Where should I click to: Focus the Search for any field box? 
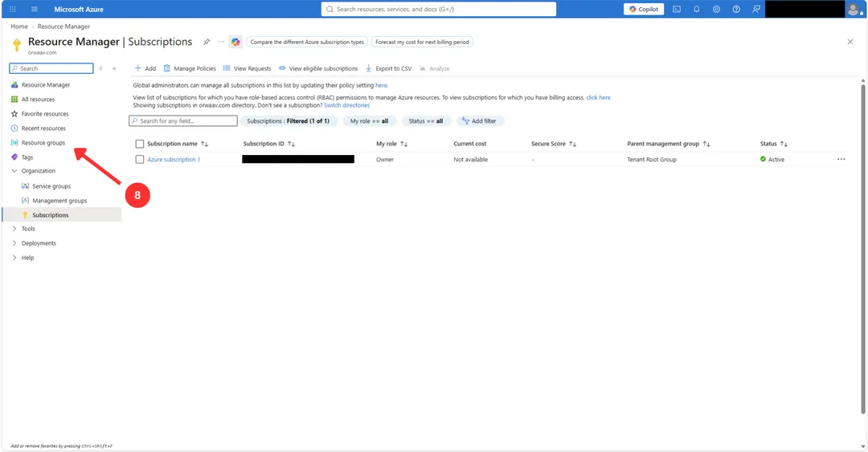[183, 121]
